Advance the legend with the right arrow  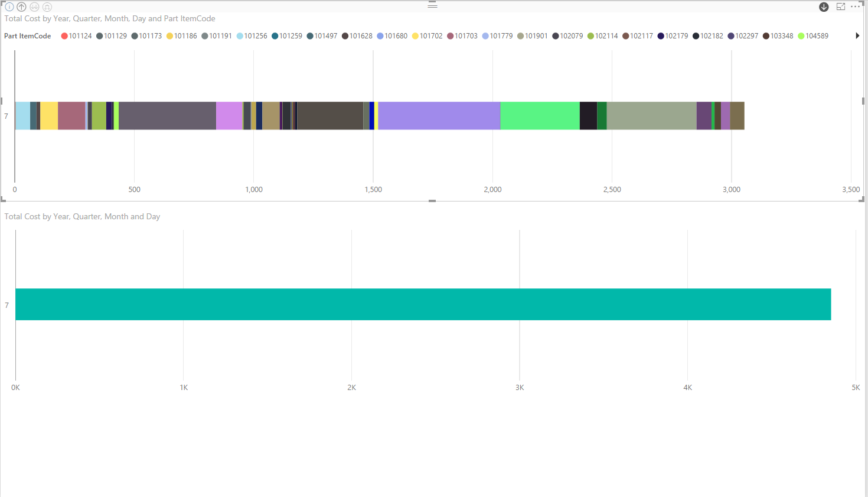tap(857, 36)
